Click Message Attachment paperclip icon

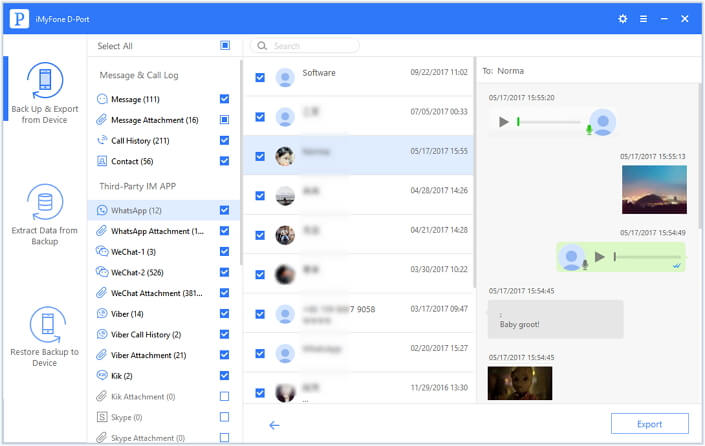pyautogui.click(x=102, y=120)
